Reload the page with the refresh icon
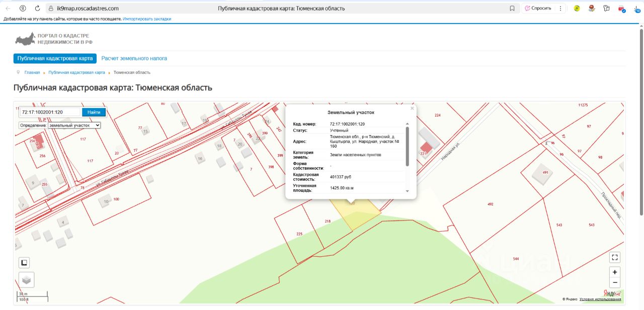Image resolution: width=644 pixels, height=310 pixels. 38,9
